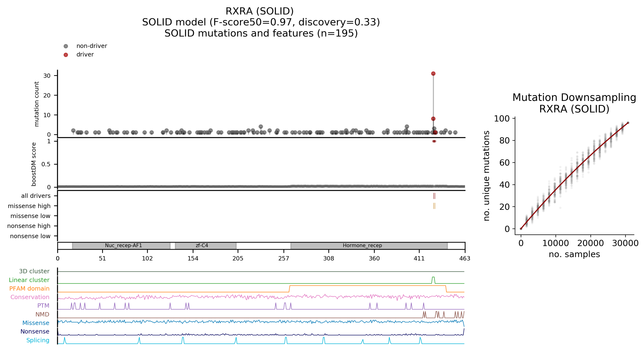Click the 'missense high' orange tick marks
This screenshot has height=352, width=644.
pyautogui.click(x=434, y=206)
